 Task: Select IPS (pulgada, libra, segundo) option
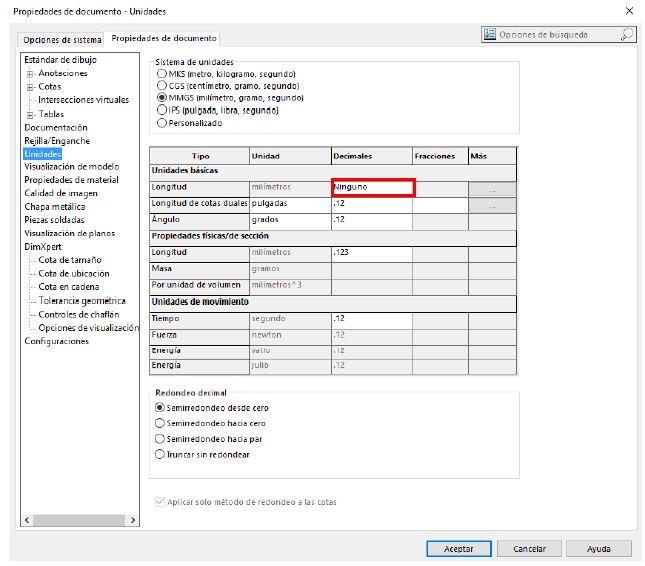161,110
